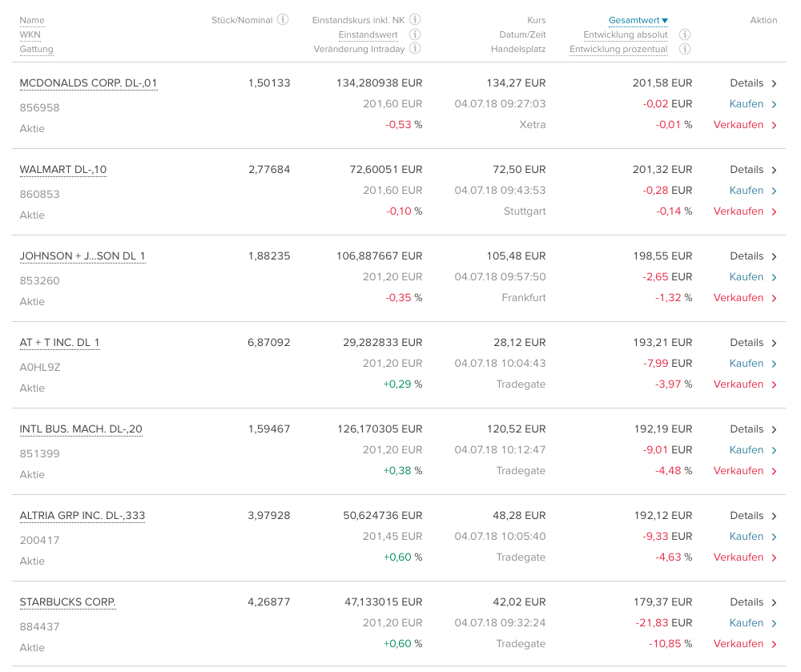801x672 pixels.
Task: Open Altria Grp Inc. DL-,333 link
Action: 83,516
